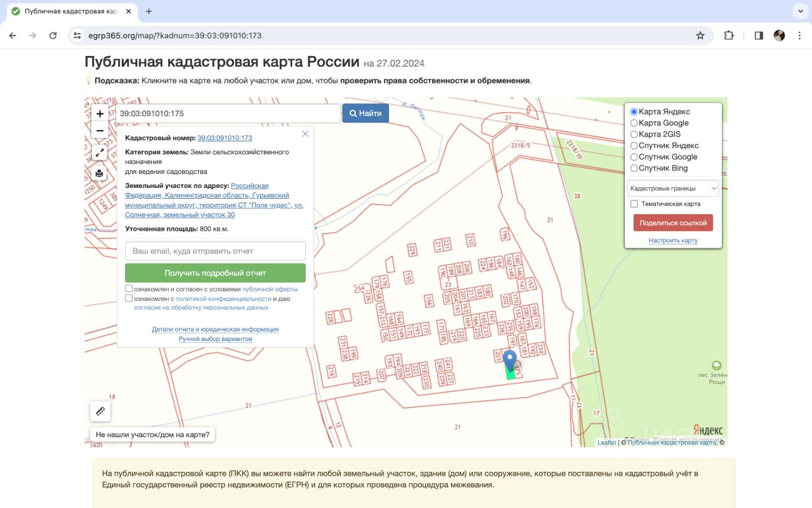Click the Найти search button
The image size is (812, 508).
pos(365,113)
